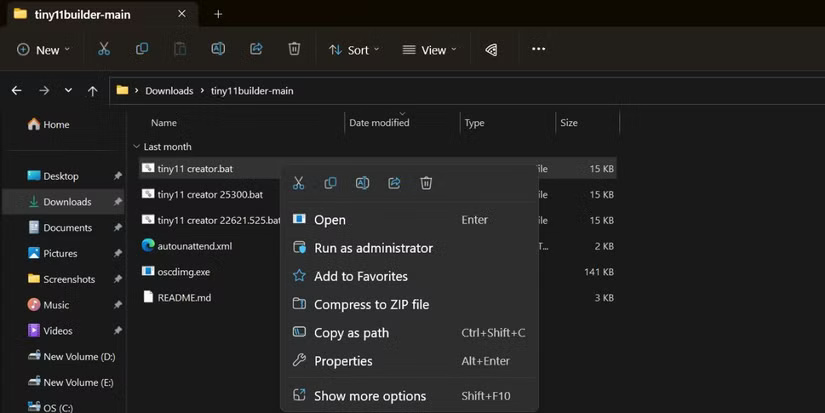825x413 pixels.
Task: Click the Delete trash icon in the top toolbar
Action: 294,49
